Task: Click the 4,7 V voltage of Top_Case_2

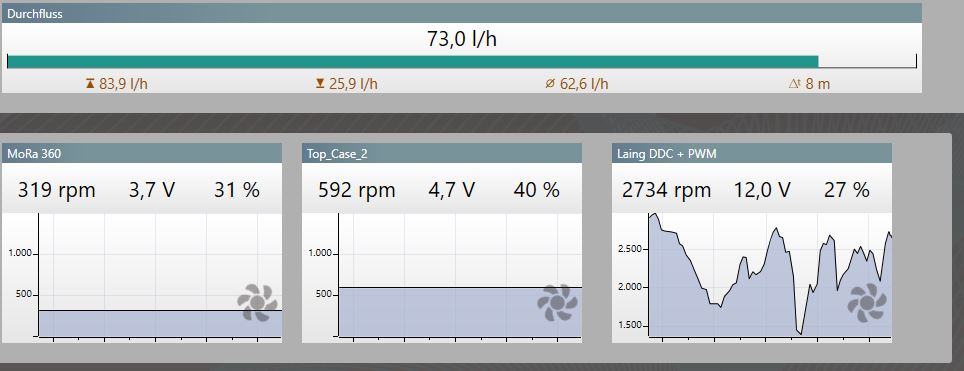Action: point(451,190)
